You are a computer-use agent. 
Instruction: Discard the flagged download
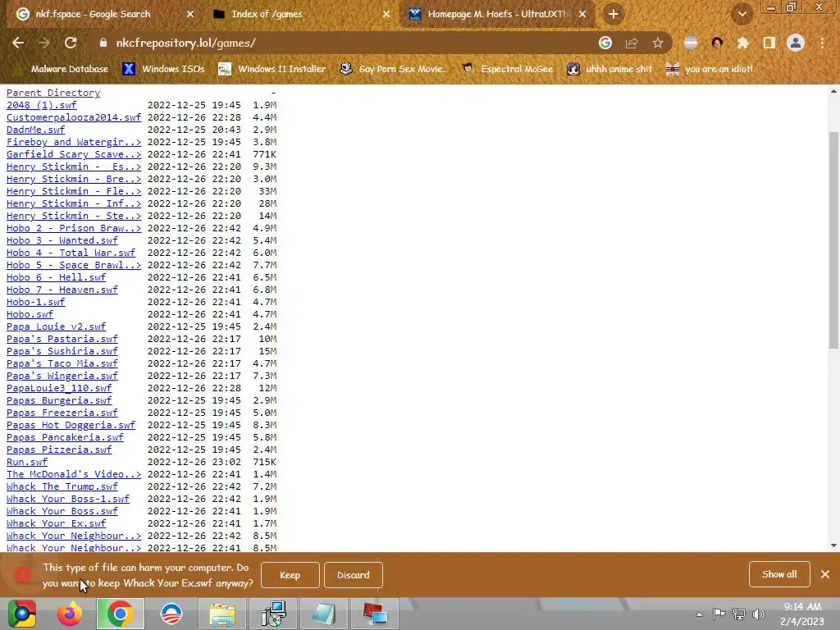353,575
